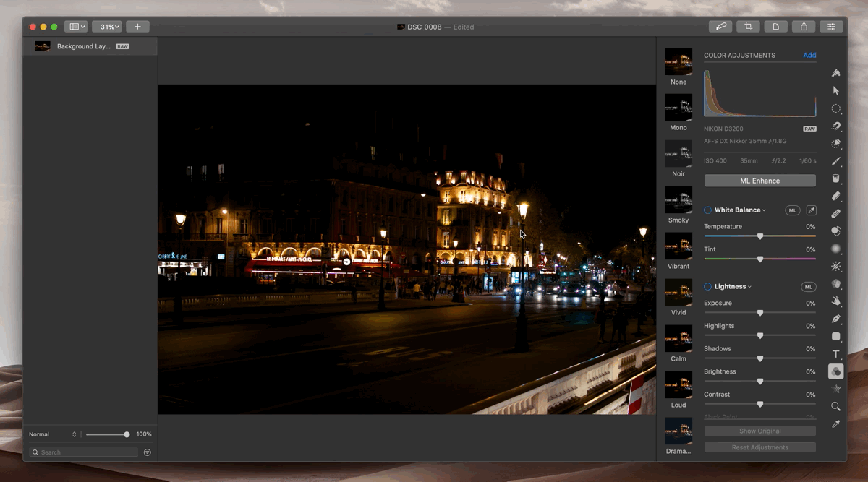This screenshot has height=482, width=868.
Task: Open the Normal blend mode dropdown
Action: pos(53,434)
